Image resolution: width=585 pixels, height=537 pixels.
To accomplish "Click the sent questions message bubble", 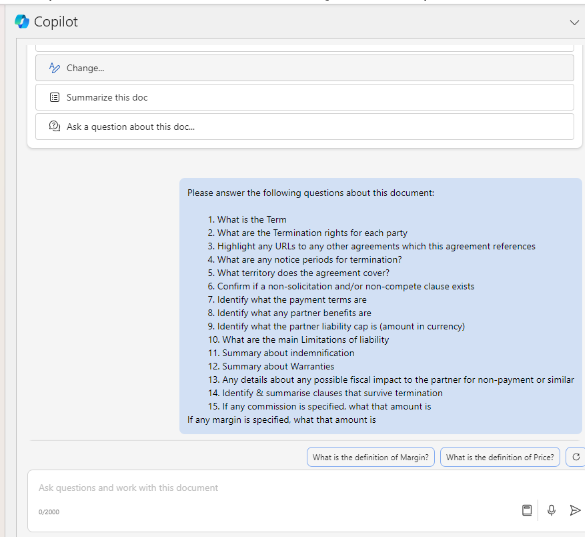I will tap(381, 306).
